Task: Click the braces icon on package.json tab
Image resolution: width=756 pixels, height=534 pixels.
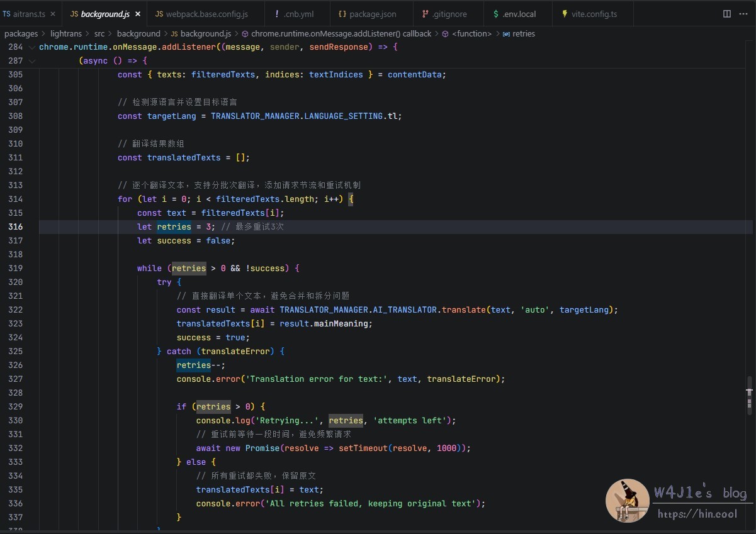Action: click(342, 14)
